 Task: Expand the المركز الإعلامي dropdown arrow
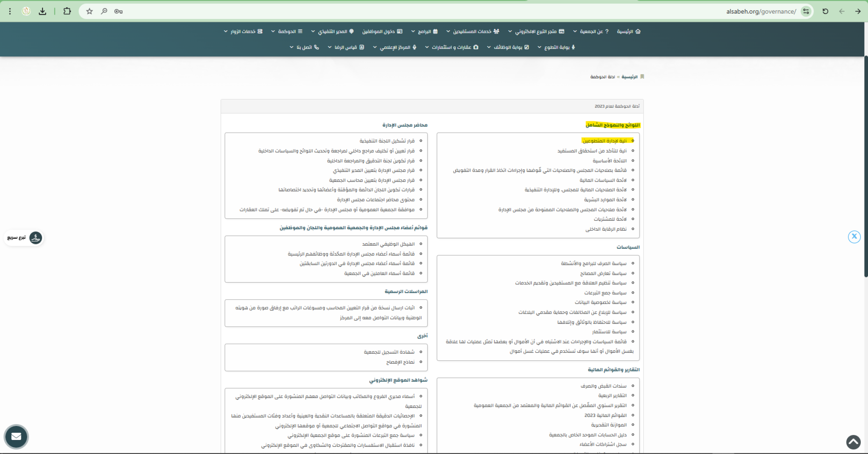375,47
